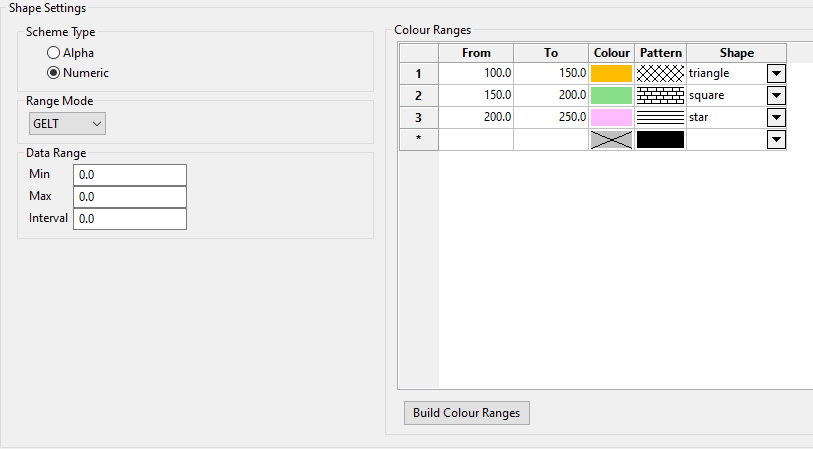This screenshot has height=449, width=813.
Task: Click the brick pattern in row 2
Action: [660, 95]
